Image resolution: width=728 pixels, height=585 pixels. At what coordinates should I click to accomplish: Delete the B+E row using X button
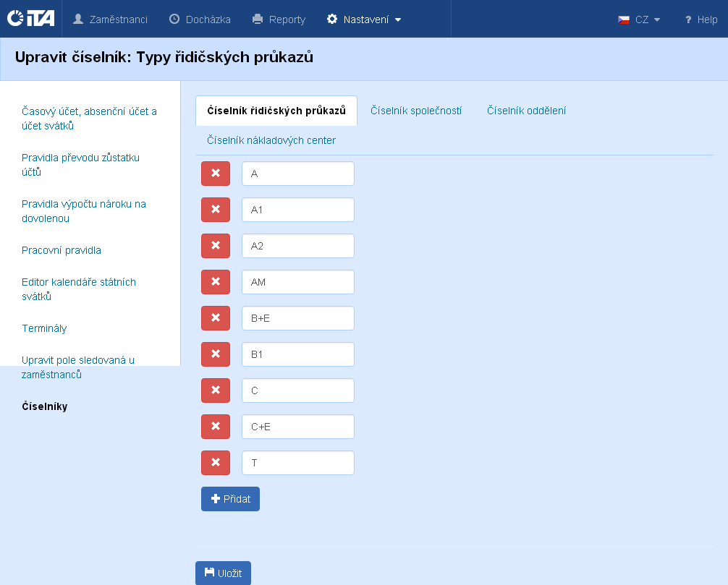[215, 318]
